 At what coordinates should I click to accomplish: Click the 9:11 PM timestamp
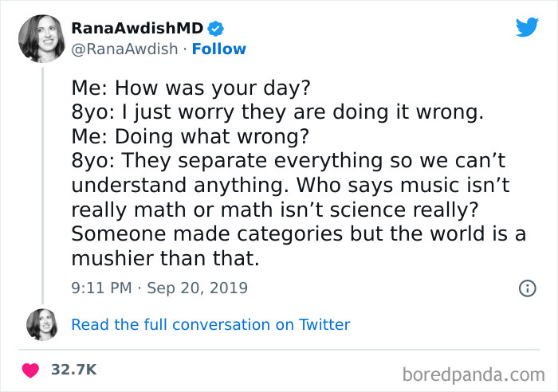click(x=102, y=288)
